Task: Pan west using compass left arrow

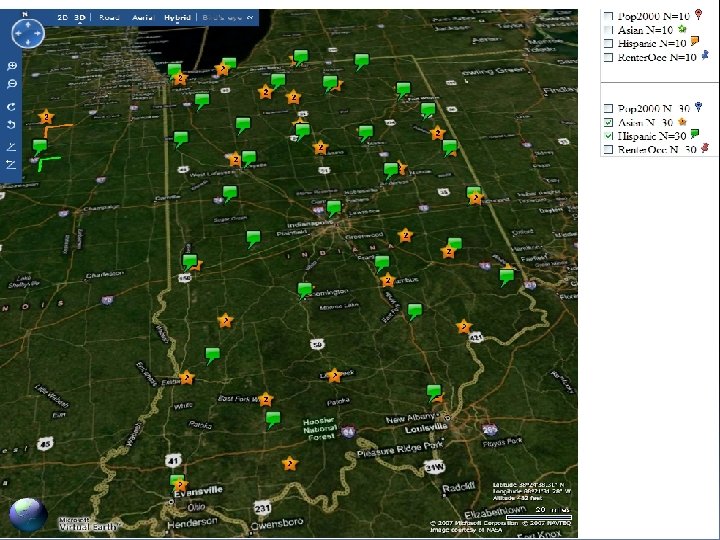Action: pyautogui.click(x=18, y=33)
